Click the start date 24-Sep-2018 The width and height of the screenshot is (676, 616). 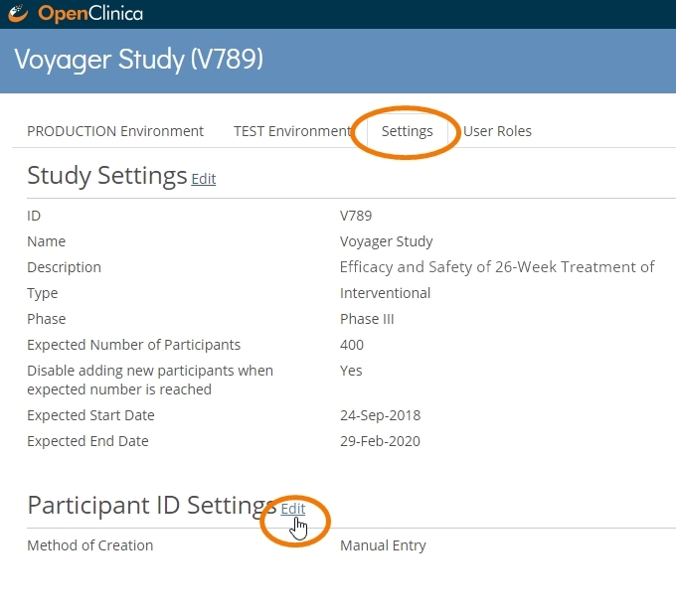point(380,415)
